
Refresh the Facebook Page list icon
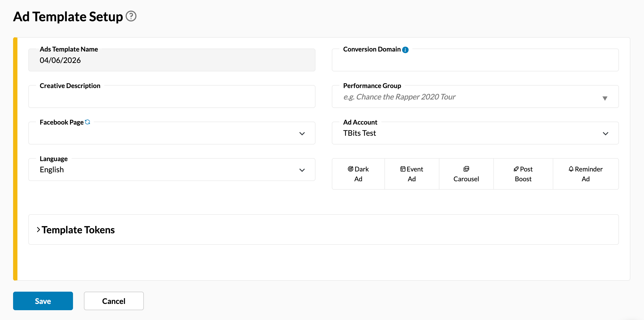(x=87, y=122)
